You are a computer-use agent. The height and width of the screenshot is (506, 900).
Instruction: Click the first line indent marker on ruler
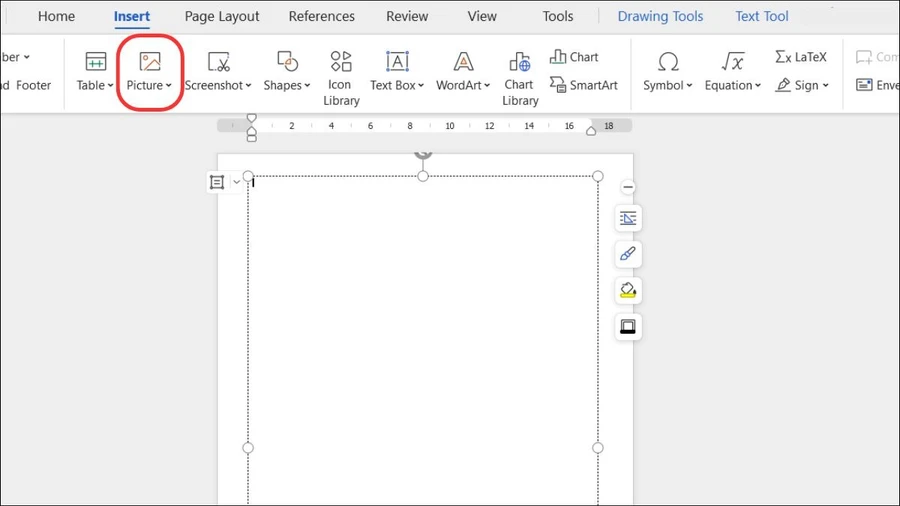(251, 119)
